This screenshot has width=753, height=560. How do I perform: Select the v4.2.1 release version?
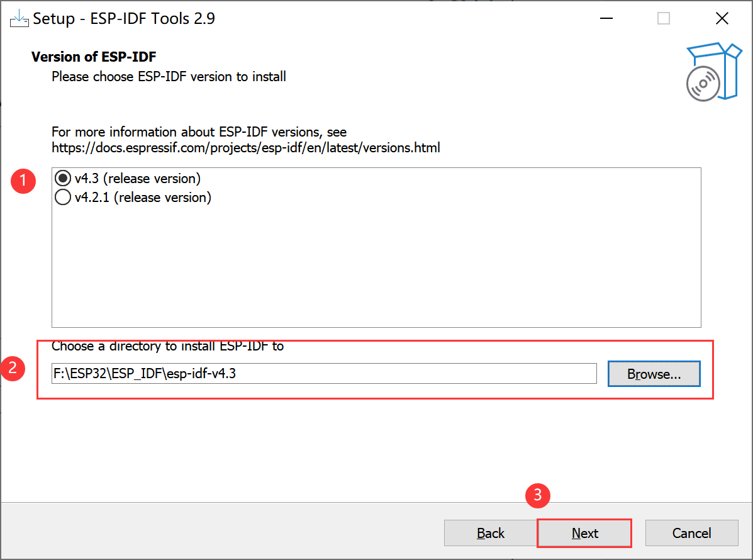point(62,197)
